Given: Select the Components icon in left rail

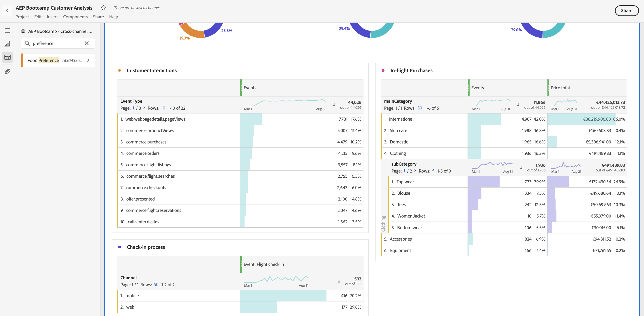Looking at the screenshot, I should tap(7, 57).
